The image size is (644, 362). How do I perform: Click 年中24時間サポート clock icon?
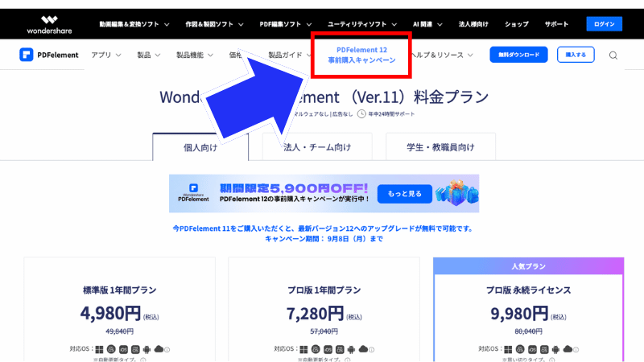click(361, 113)
